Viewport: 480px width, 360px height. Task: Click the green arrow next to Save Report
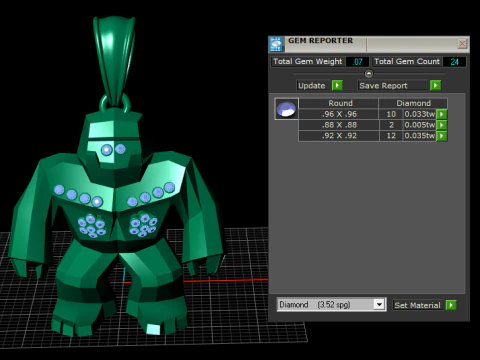coord(435,85)
